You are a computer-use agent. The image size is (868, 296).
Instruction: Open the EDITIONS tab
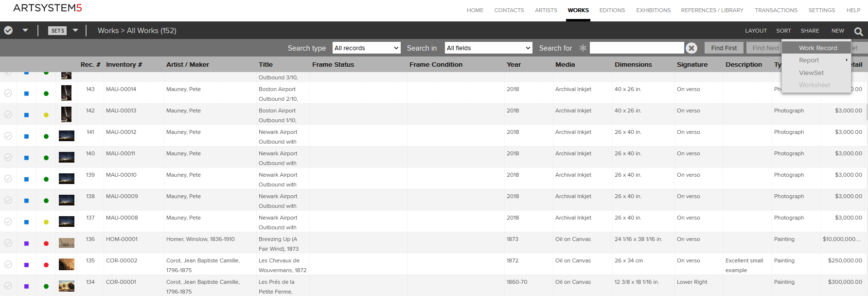(x=612, y=10)
